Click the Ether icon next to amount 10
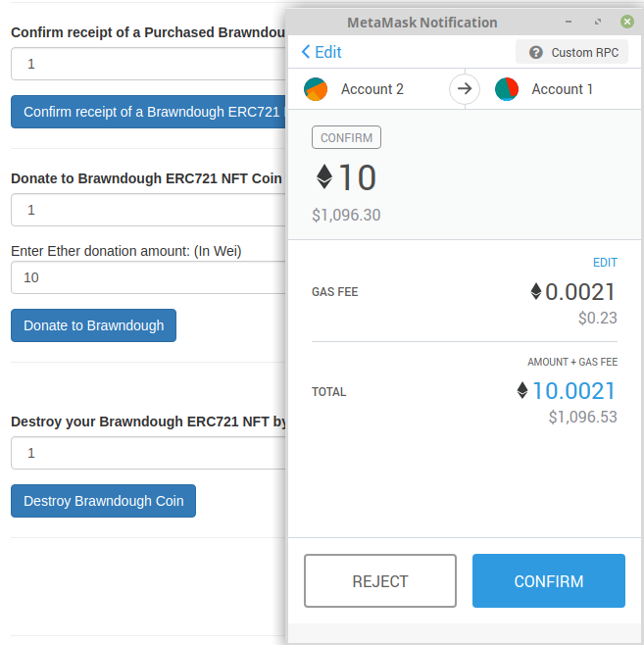This screenshot has height=645, width=644. tap(324, 176)
